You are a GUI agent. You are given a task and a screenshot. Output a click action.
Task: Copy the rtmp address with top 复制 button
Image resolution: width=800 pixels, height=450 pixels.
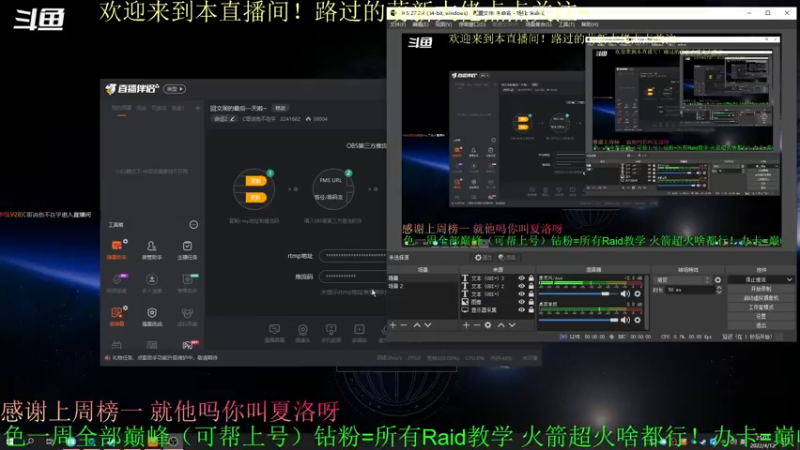click(x=256, y=181)
